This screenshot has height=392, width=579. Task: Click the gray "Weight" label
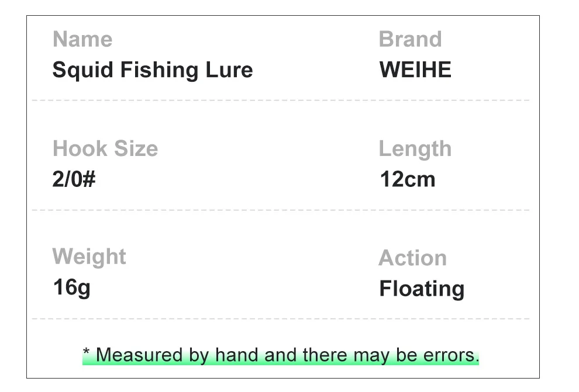click(89, 257)
